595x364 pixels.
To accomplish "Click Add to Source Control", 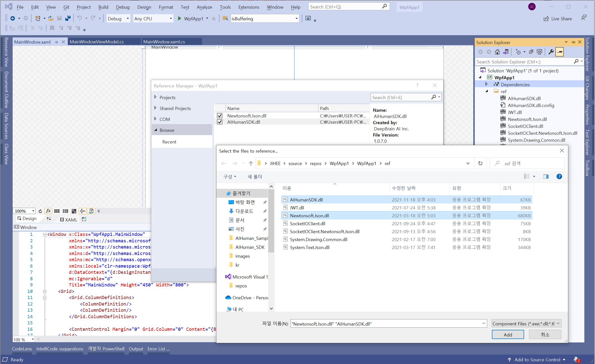I will click(537, 360).
